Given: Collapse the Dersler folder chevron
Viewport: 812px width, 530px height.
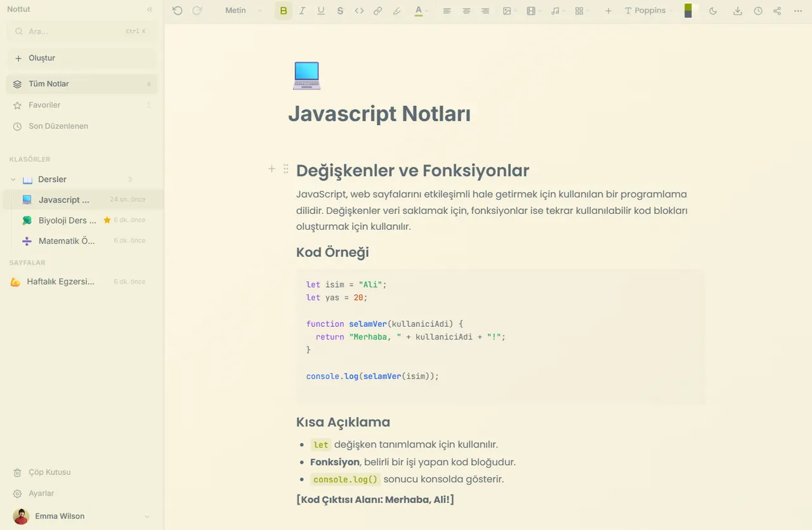Looking at the screenshot, I should point(13,180).
